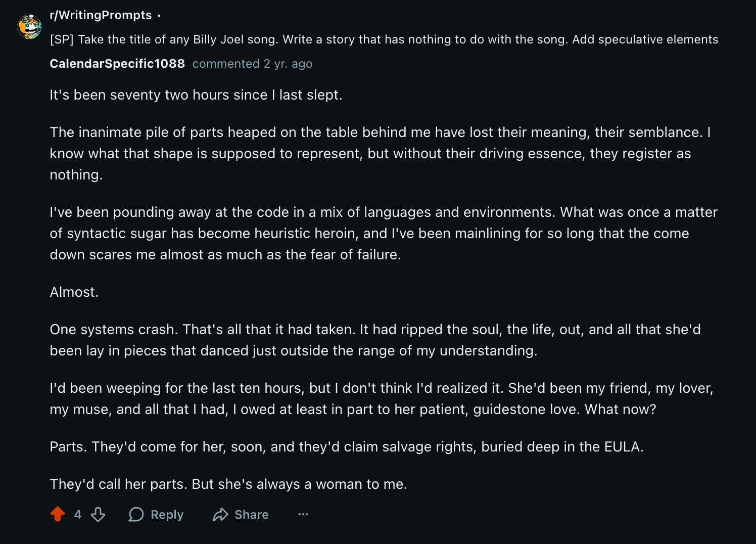Image resolution: width=756 pixels, height=544 pixels.
Task: Open the Billy Joel song prompt post title
Action: (384, 39)
